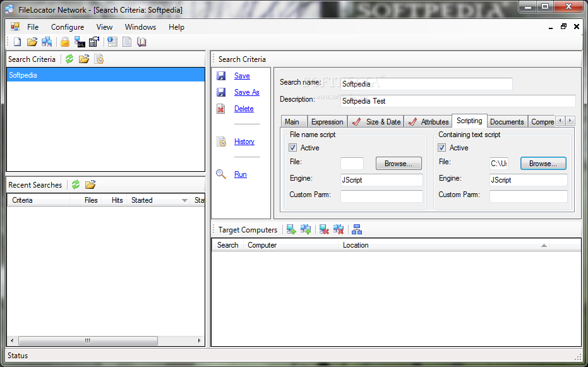Click the clipboard checklist toolbar icon
The width and height of the screenshot is (588, 367).
coord(93,42)
